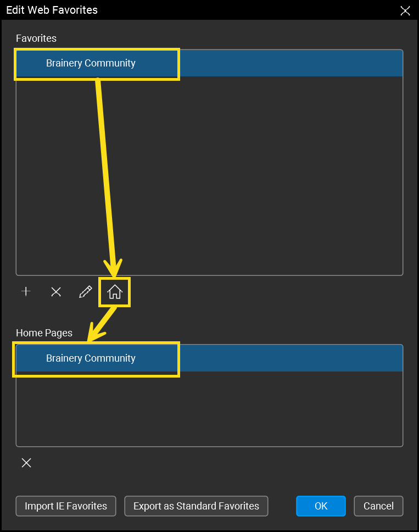Image resolution: width=419 pixels, height=532 pixels.
Task: Select Brainery Community in Favorites list
Action: click(91, 63)
